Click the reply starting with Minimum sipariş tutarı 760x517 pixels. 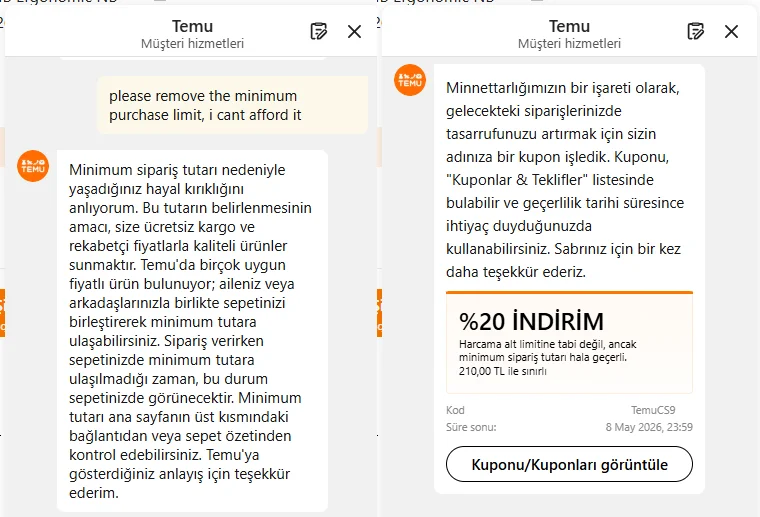click(192, 331)
